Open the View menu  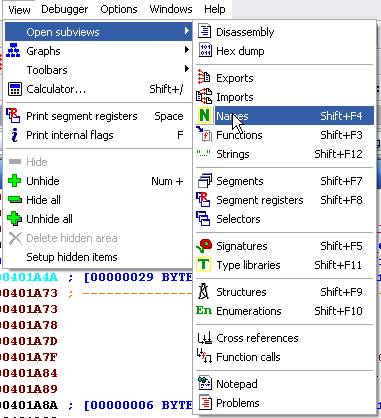point(19,9)
